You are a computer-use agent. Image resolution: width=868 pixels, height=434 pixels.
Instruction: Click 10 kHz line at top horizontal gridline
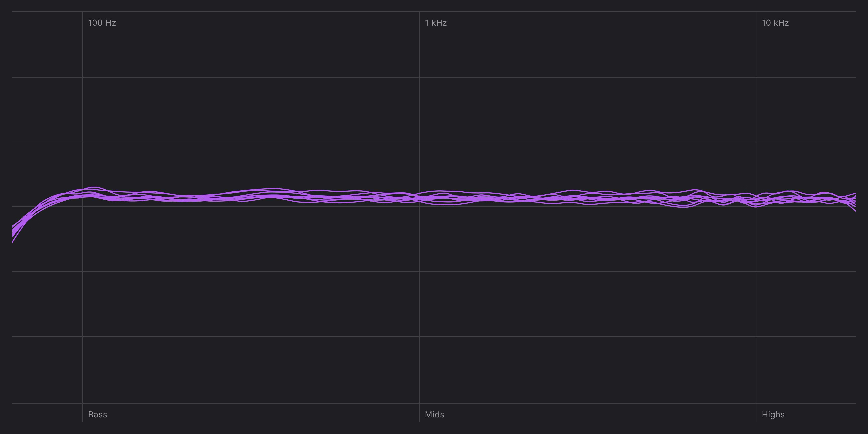point(756,12)
